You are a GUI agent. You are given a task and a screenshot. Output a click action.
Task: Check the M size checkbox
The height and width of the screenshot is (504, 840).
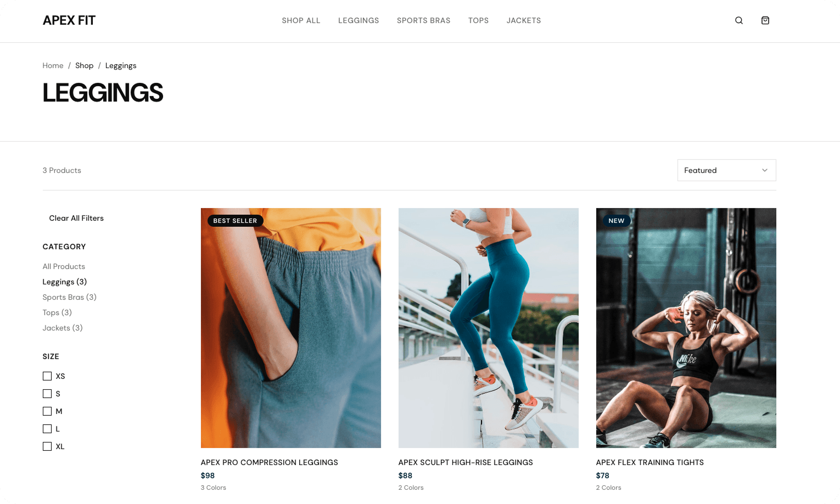point(47,411)
